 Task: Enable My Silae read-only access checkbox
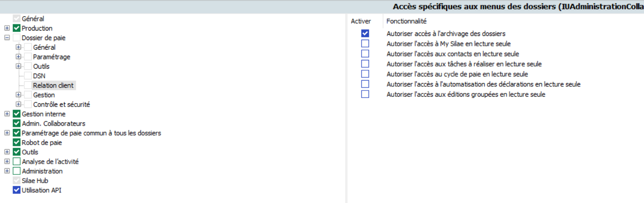tap(365, 43)
